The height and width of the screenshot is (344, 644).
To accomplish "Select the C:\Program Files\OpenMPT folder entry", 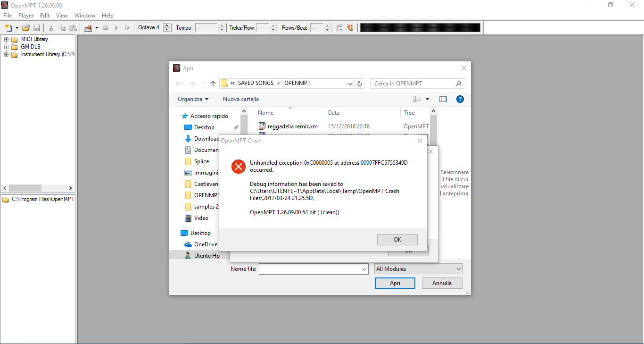I will click(38, 199).
